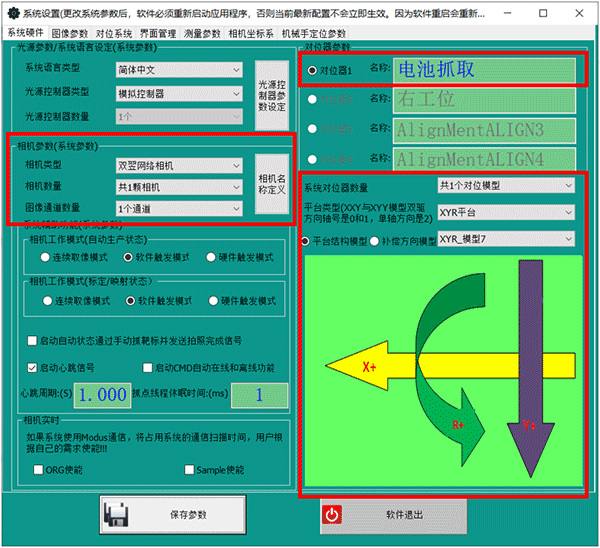The width and height of the screenshot is (600, 548).
Task: Open the 系统语言类型 dropdown
Action: [x=179, y=69]
